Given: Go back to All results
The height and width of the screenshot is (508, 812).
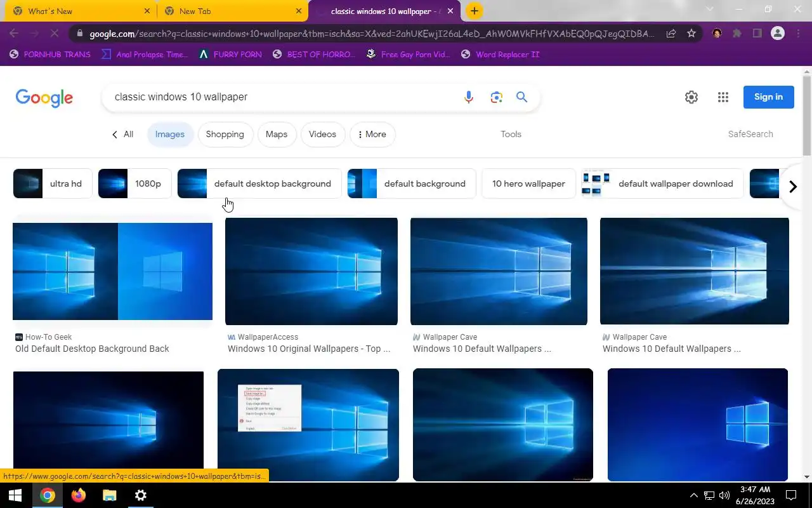Looking at the screenshot, I should point(122,135).
